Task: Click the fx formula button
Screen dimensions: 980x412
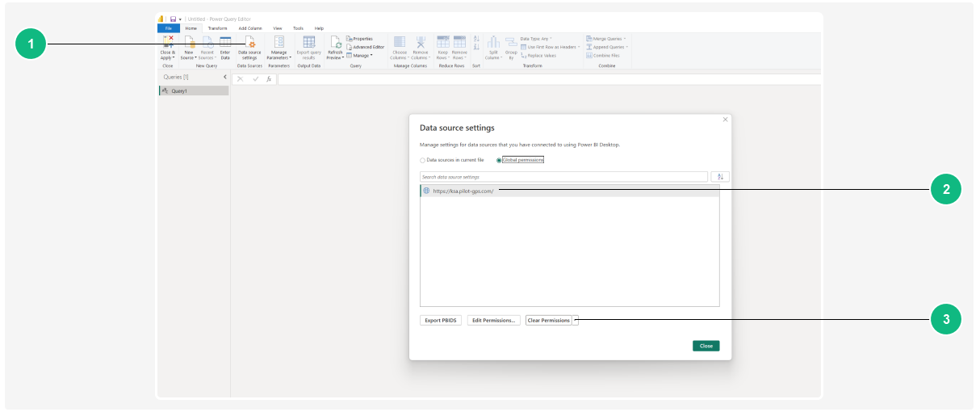Action: (269, 79)
